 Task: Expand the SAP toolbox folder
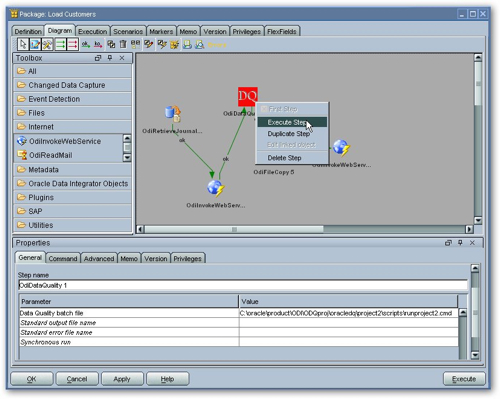click(x=72, y=211)
